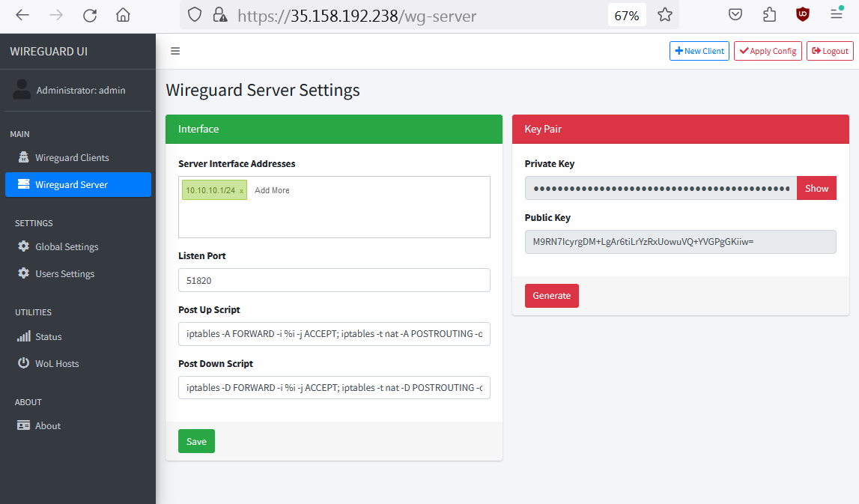Screen dimensions: 859x504
Task: Open WoL Hosts power icon item
Action: coord(57,363)
